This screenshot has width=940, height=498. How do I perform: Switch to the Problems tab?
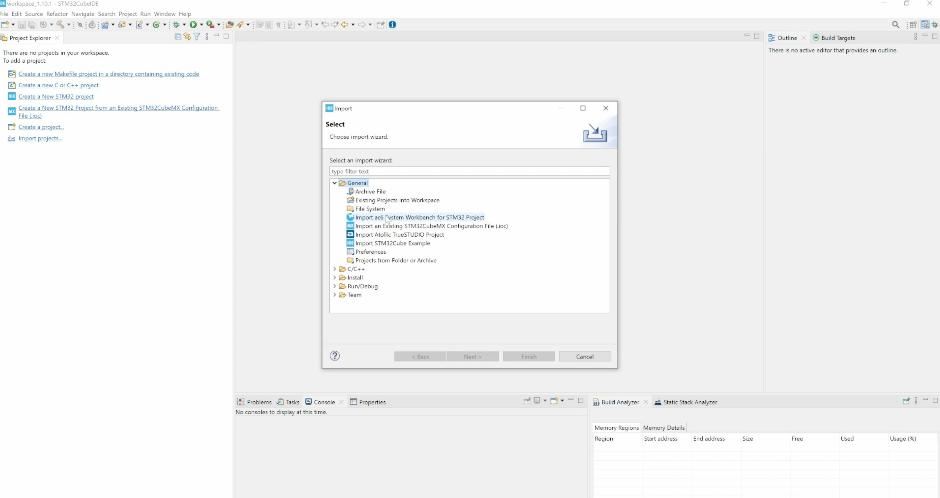254,402
